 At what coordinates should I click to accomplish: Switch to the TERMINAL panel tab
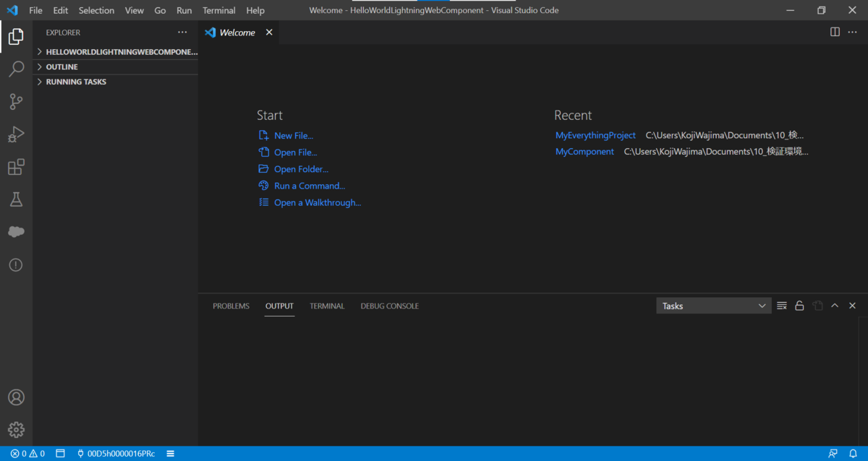pyautogui.click(x=327, y=306)
